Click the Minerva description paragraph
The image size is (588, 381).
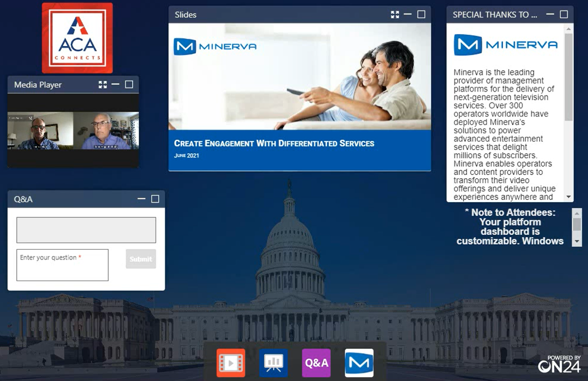(x=504, y=134)
